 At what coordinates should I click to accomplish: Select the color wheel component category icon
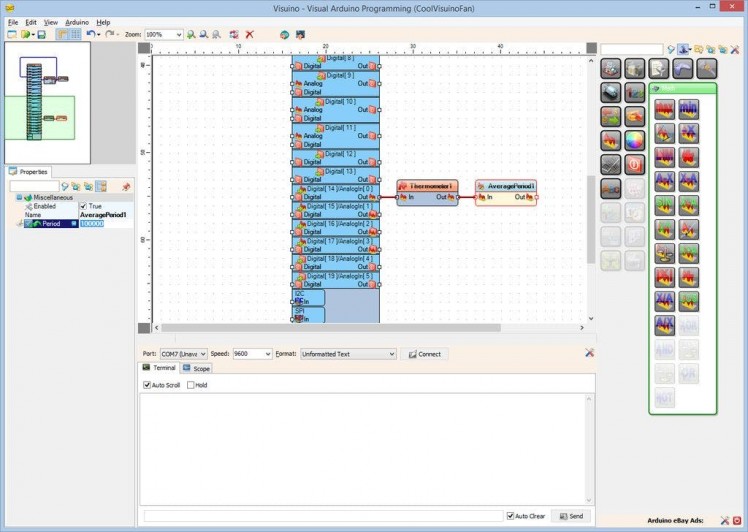click(x=635, y=140)
